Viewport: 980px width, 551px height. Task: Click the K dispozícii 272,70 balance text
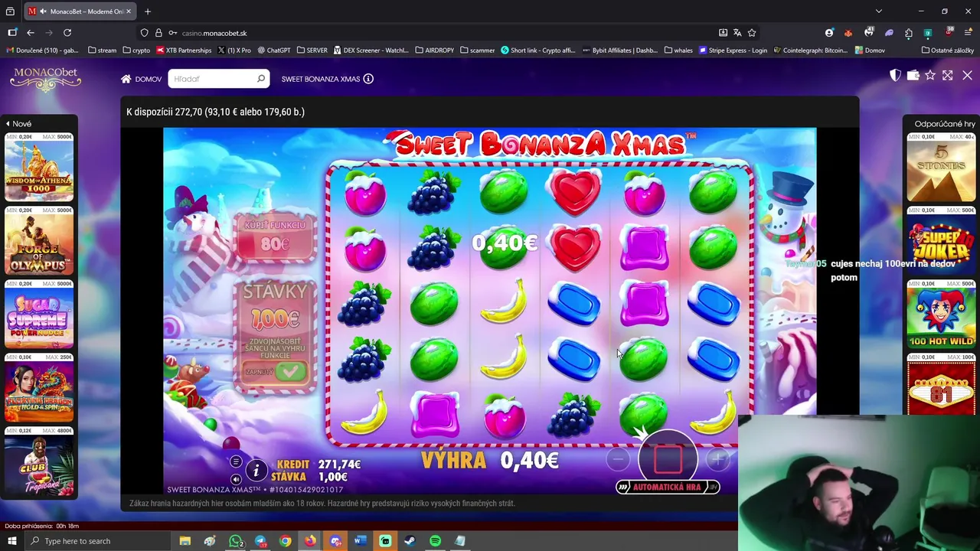coord(215,112)
